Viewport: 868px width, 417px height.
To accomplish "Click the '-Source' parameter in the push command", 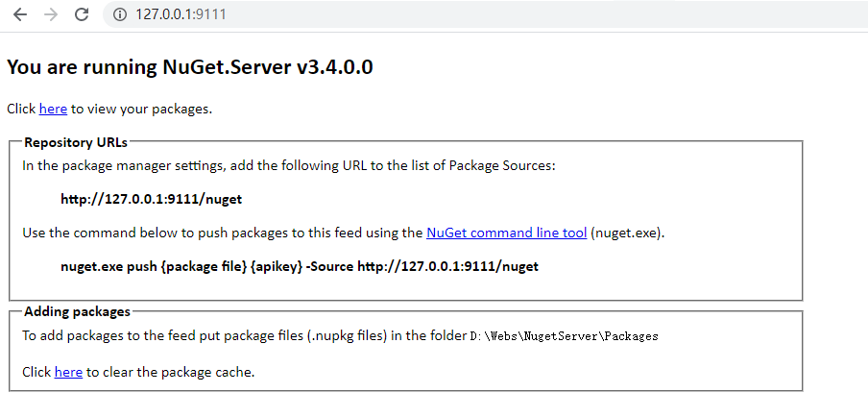I will [330, 266].
